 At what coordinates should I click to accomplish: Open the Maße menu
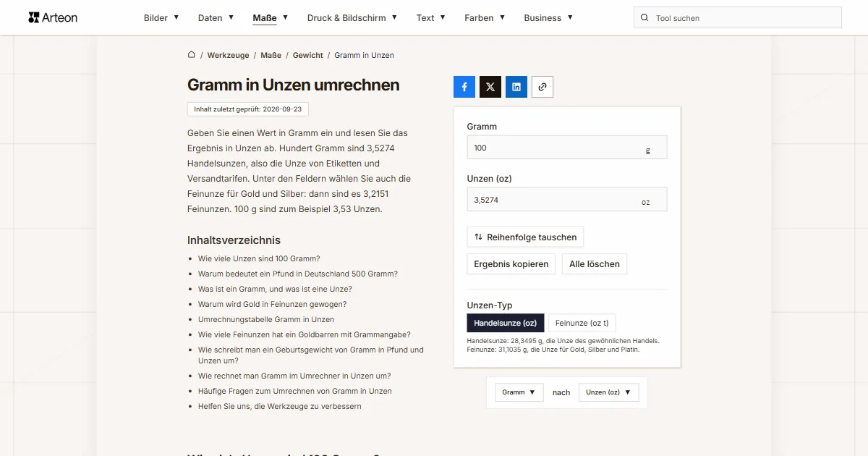point(271,18)
